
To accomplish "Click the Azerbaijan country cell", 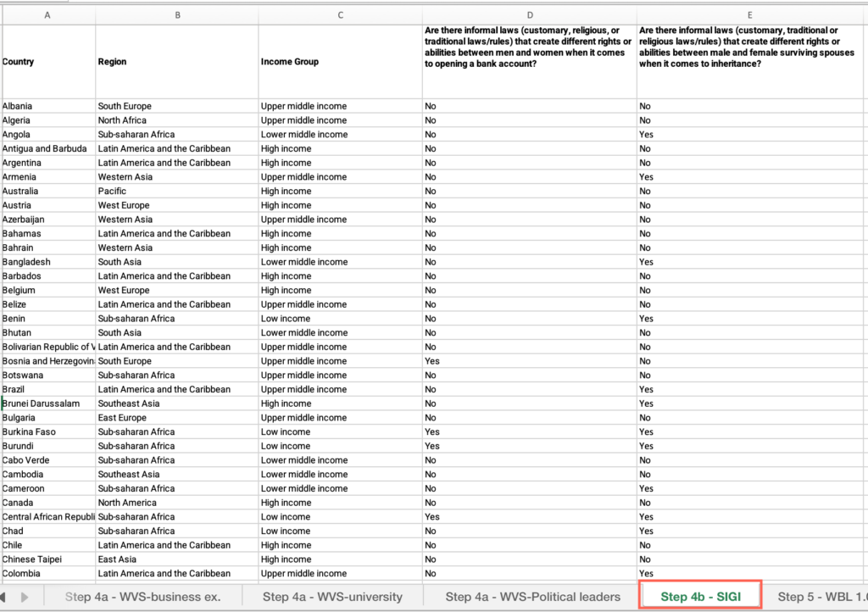I will pos(48,220).
